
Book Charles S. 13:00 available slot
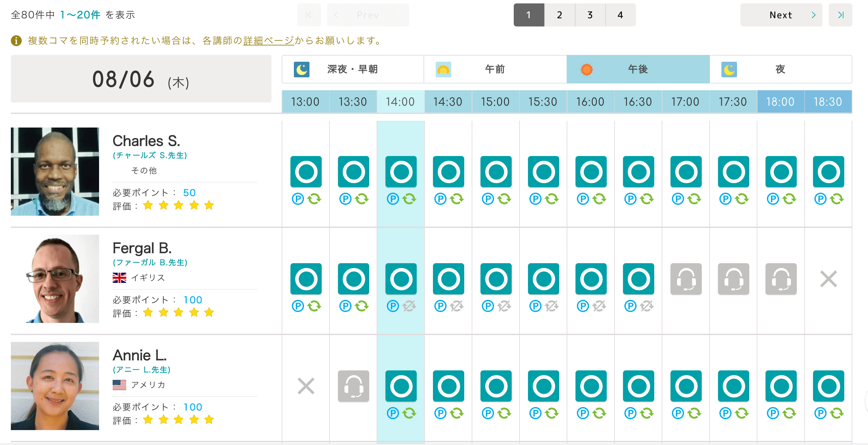(x=306, y=172)
